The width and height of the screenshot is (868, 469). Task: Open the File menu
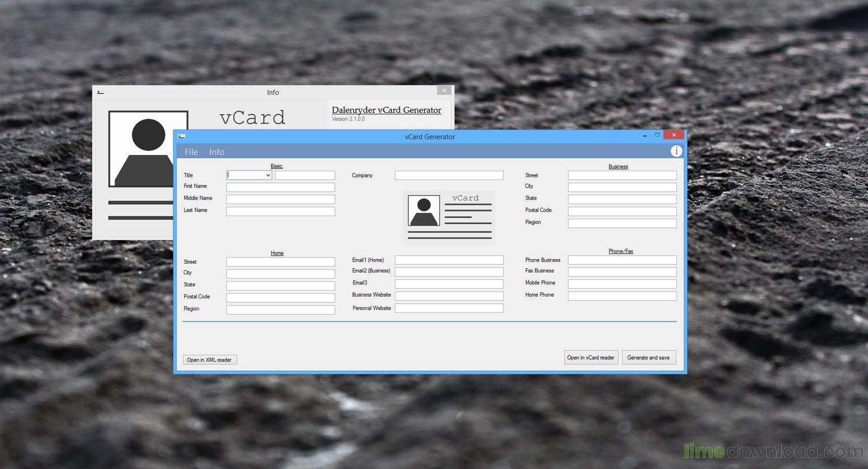(x=191, y=152)
